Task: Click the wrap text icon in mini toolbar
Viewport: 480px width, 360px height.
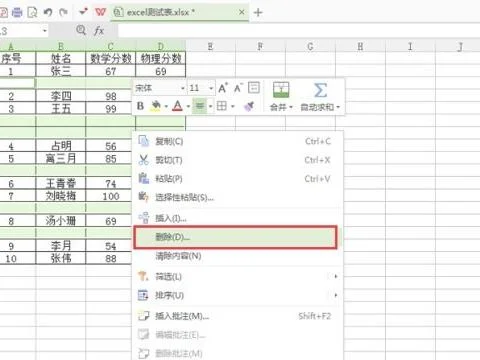Action: coord(254,88)
